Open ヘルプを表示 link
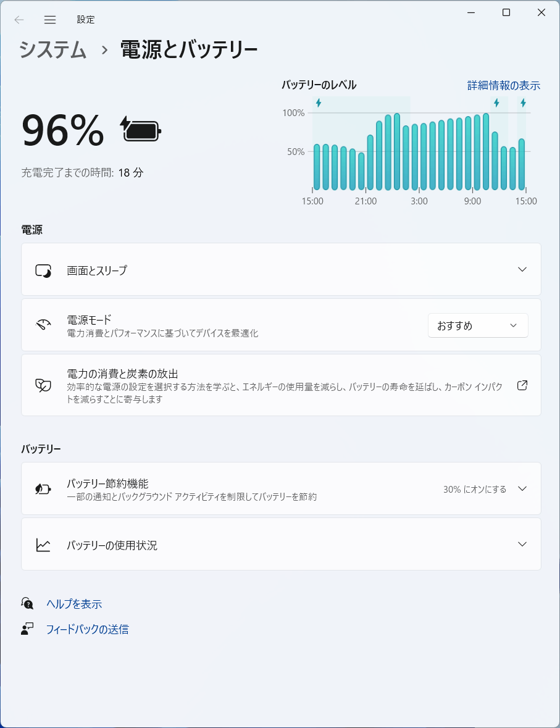The image size is (560, 728). pyautogui.click(x=74, y=604)
